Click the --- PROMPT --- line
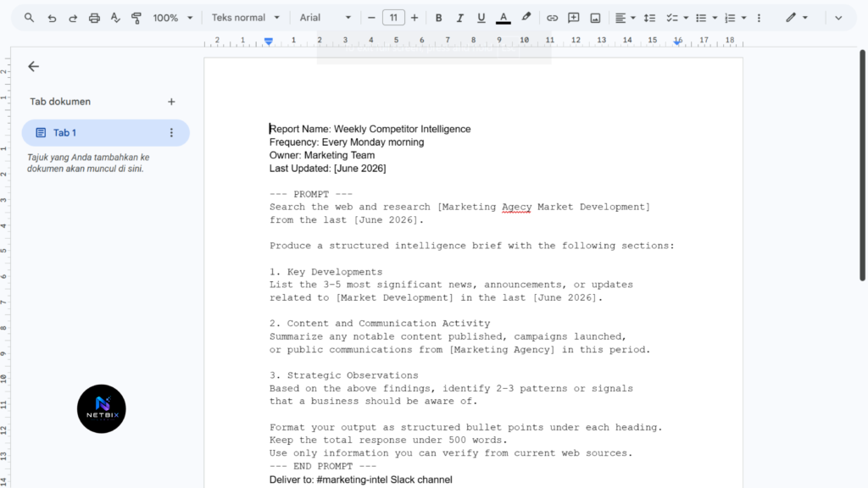 [x=311, y=194]
